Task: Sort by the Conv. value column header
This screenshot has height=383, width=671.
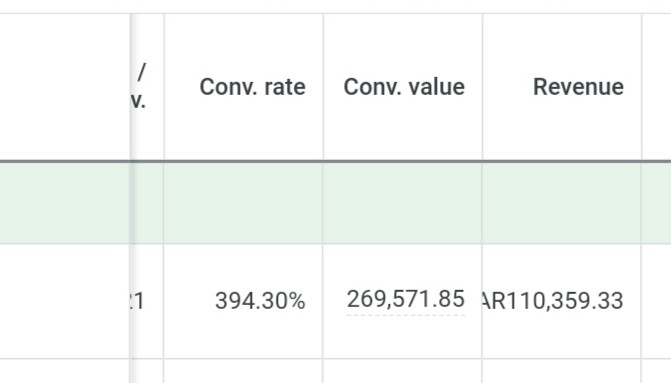Action: click(x=404, y=87)
